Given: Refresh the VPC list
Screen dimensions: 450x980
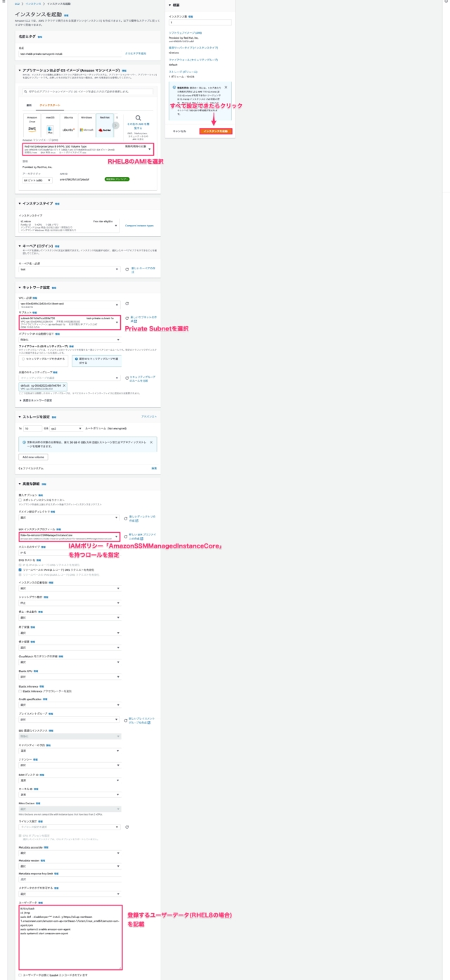Looking at the screenshot, I should 127,304.
